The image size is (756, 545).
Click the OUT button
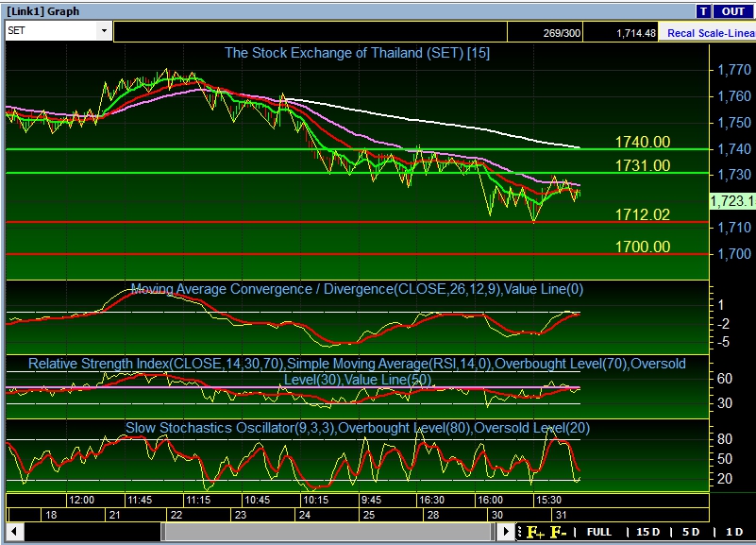pyautogui.click(x=732, y=11)
